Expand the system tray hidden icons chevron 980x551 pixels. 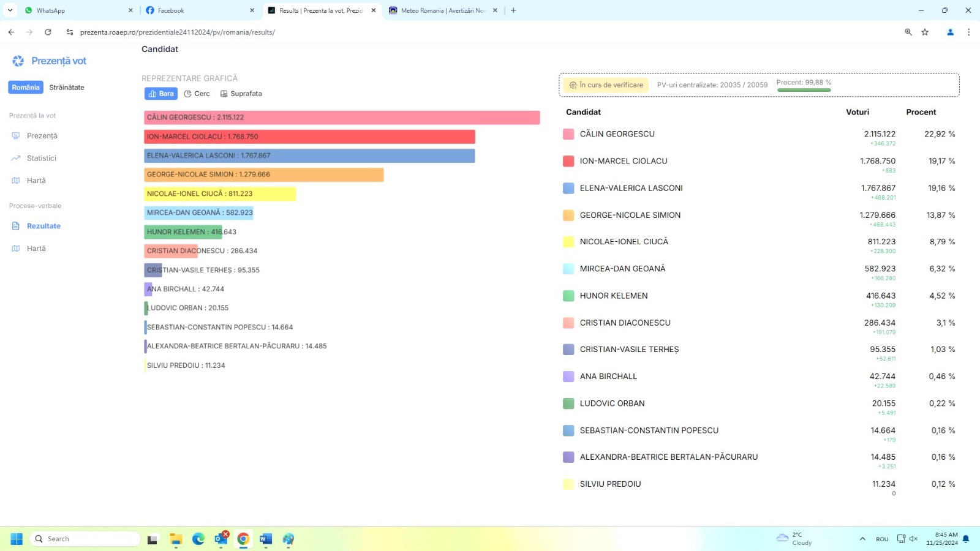click(x=862, y=539)
